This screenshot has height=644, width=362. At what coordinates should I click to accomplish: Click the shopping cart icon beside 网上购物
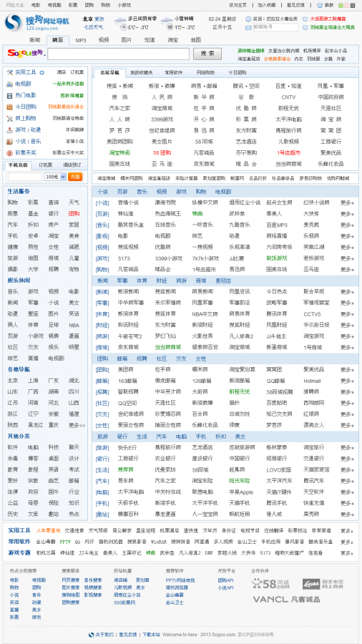(x=10, y=118)
